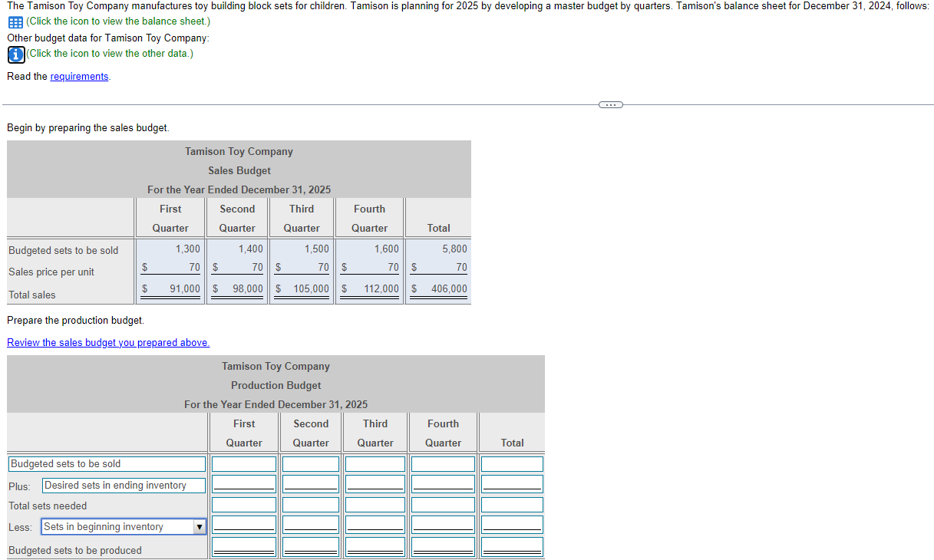Image resolution: width=934 pixels, height=560 pixels.
Task: Click Third Quarter input in Plus ending inventory row
Action: pyautogui.click(x=375, y=483)
